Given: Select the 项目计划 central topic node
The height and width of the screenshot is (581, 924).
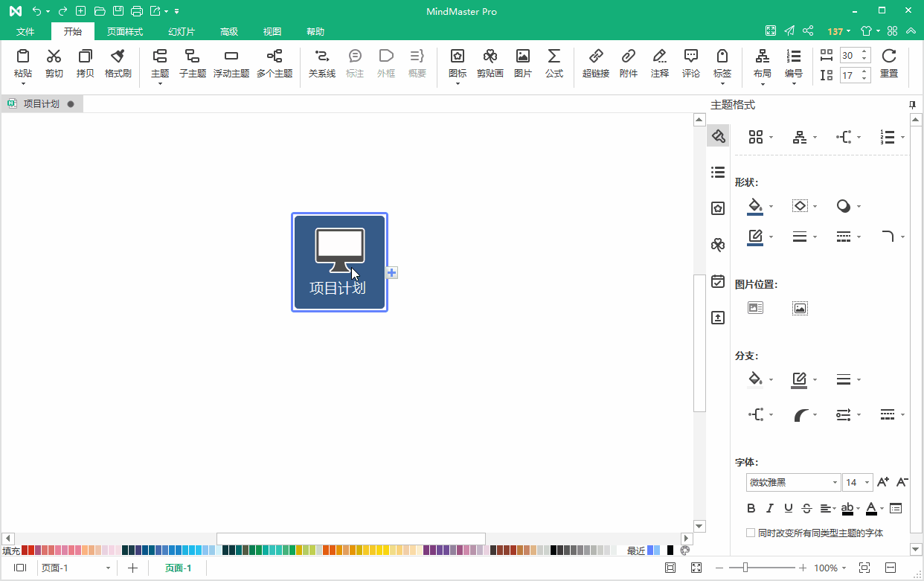Looking at the screenshot, I should pos(339,262).
